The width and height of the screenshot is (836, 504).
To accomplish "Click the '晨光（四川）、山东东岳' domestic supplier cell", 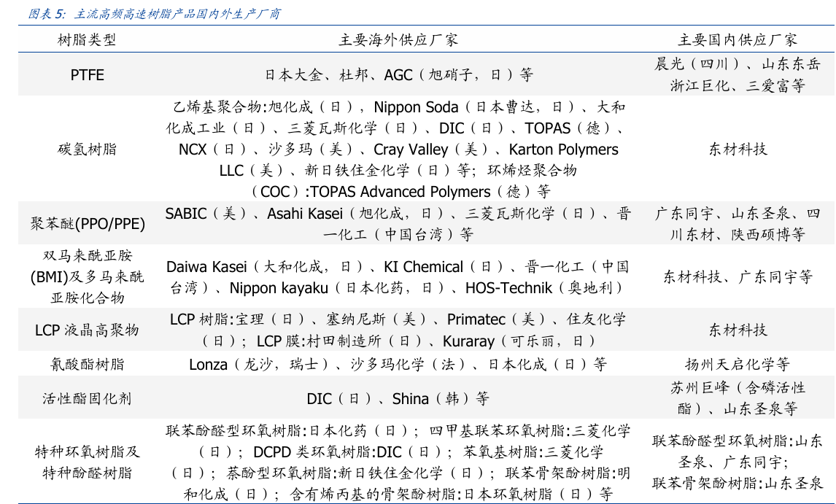I will pyautogui.click(x=738, y=64).
